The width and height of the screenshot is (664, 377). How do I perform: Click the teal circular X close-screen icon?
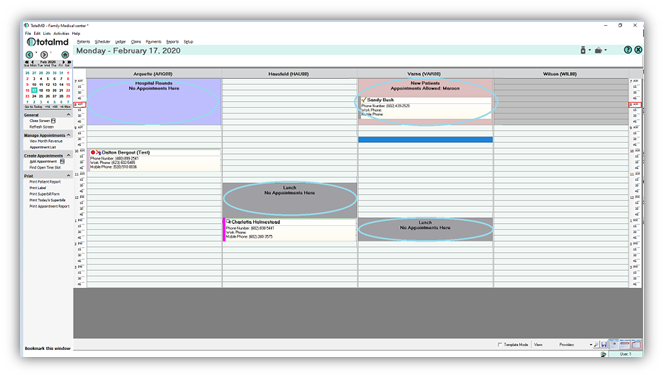tap(638, 50)
